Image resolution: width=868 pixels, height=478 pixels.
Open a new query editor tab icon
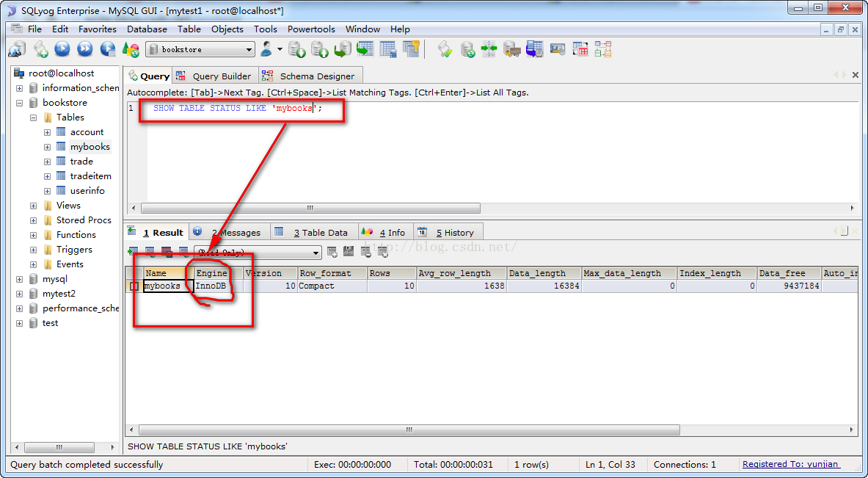(40, 49)
